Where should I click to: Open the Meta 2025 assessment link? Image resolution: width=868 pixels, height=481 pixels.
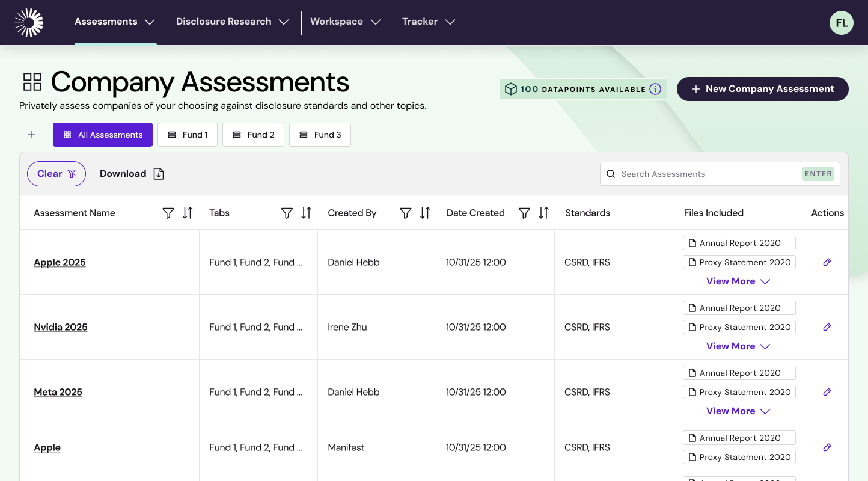[58, 392]
